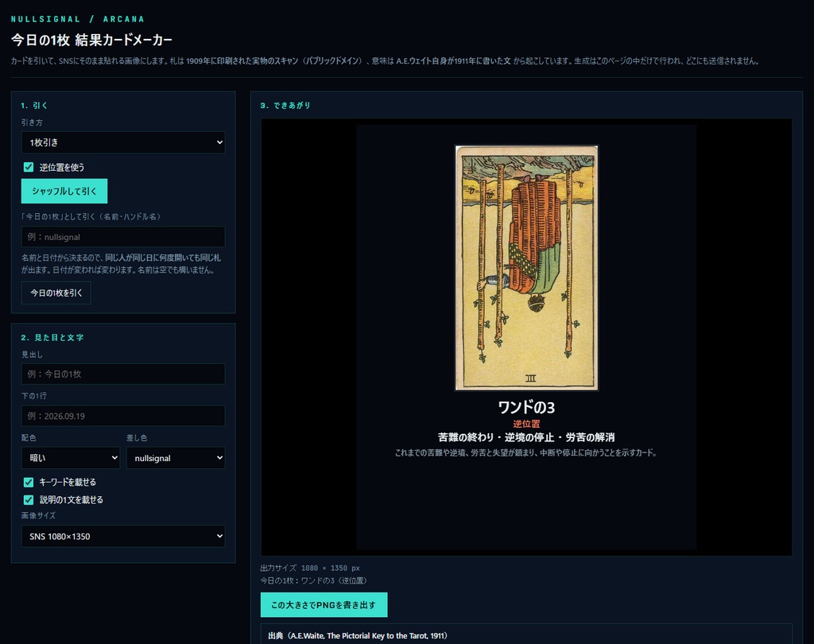Click the reversed Three of Wands card image
The image size is (814, 644).
[526, 267]
